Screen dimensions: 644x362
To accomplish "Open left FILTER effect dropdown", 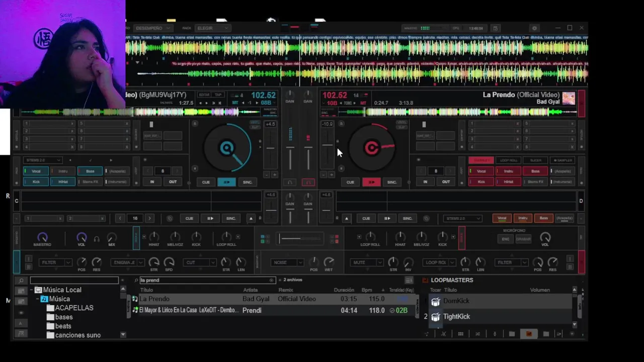I will (56, 262).
